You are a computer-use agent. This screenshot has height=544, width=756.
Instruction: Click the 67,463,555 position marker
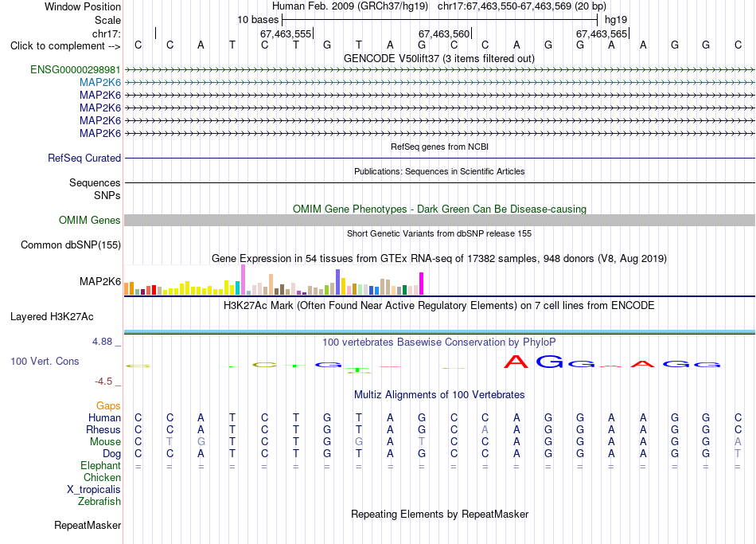(286, 33)
